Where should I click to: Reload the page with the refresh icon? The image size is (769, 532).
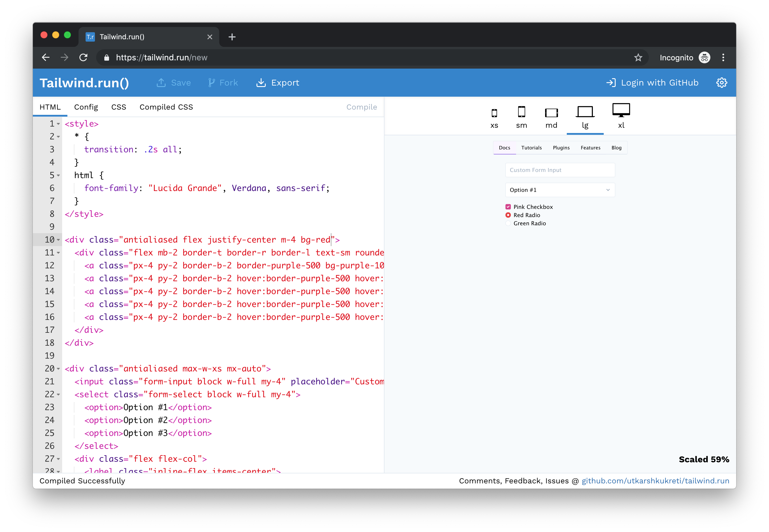click(x=83, y=58)
